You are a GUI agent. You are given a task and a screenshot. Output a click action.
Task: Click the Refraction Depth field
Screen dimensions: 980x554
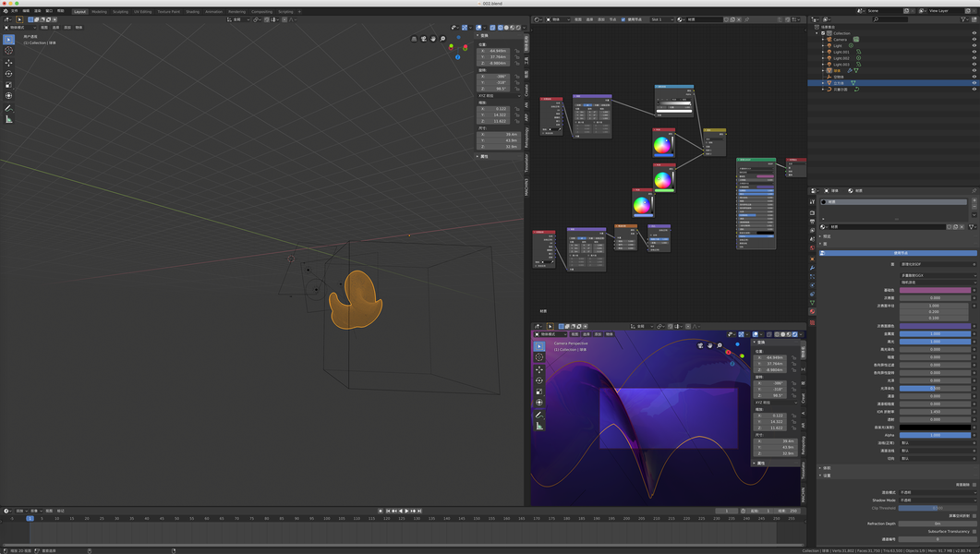938,524
